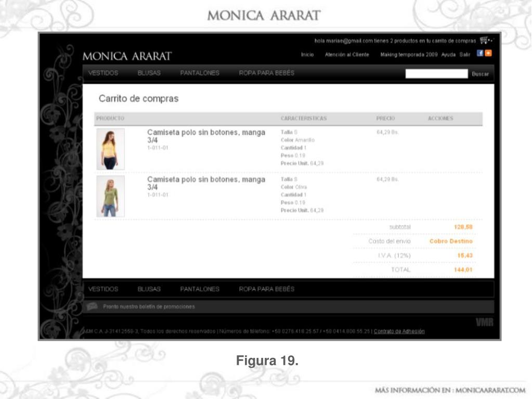Focus the search text field
Viewport: 532px width, 399px height.
pyautogui.click(x=436, y=74)
